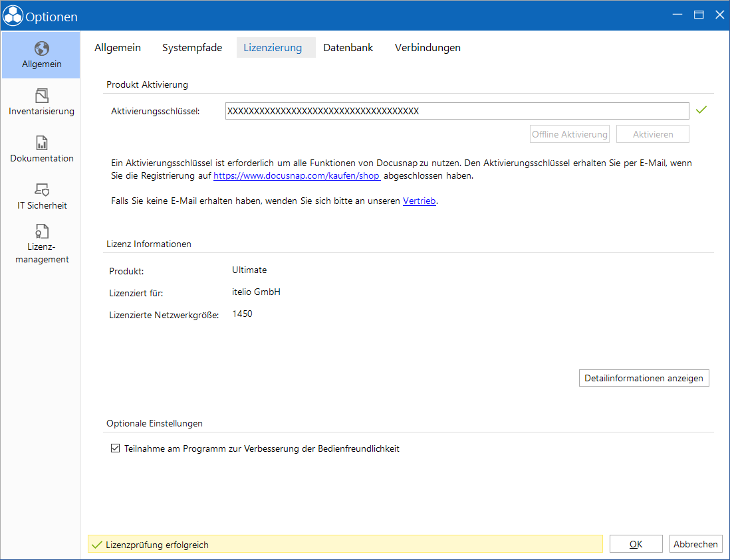Select the IT Sicherheit shield icon
Image resolution: width=730 pixels, height=560 pixels.
click(x=41, y=190)
